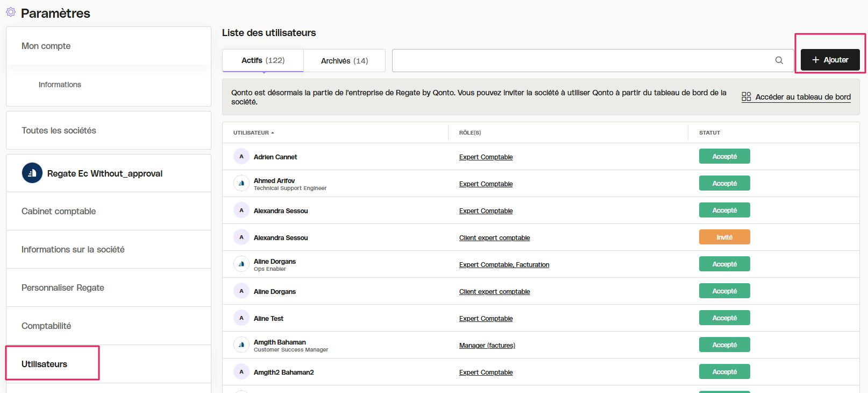Click the Invité status badge
The height and width of the screenshot is (393, 868).
click(724, 237)
